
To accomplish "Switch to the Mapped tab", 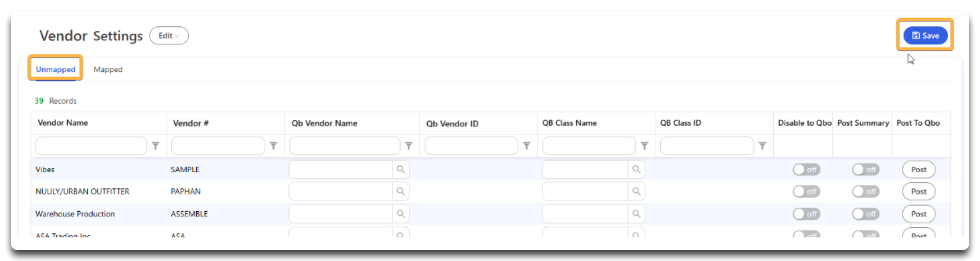I will click(108, 70).
